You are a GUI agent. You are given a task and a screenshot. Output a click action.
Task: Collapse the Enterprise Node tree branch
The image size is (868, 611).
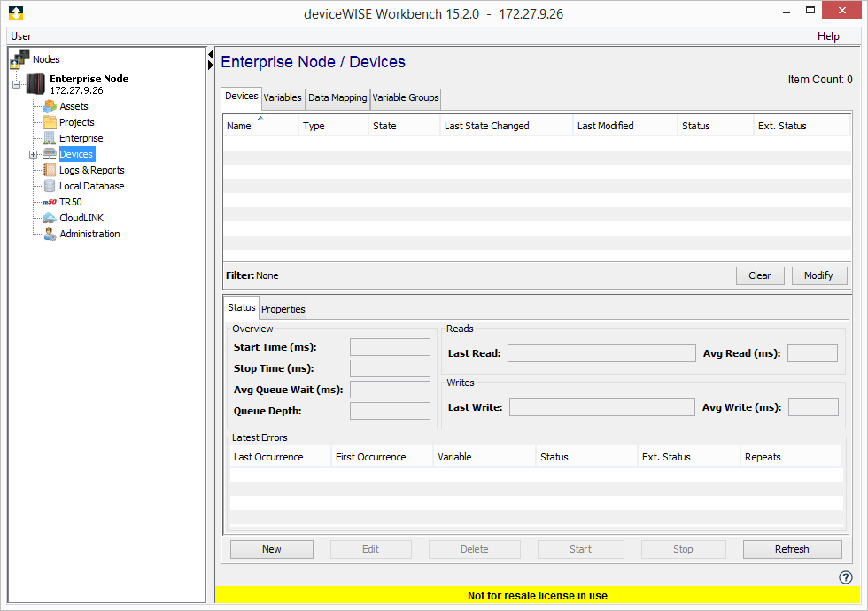click(x=17, y=85)
